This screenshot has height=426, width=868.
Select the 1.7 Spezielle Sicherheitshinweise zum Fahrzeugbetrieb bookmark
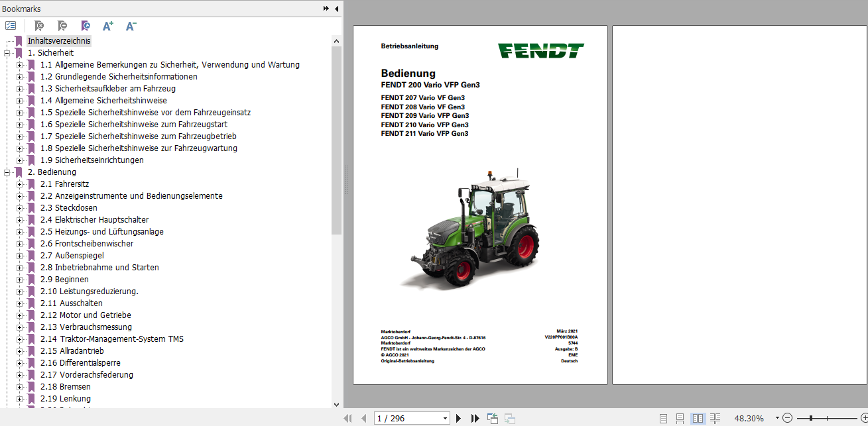(x=138, y=136)
